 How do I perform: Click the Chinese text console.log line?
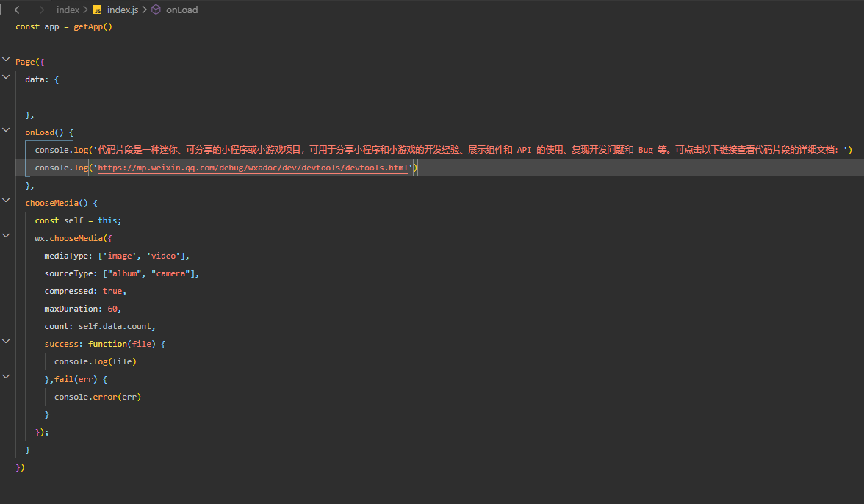(444, 150)
